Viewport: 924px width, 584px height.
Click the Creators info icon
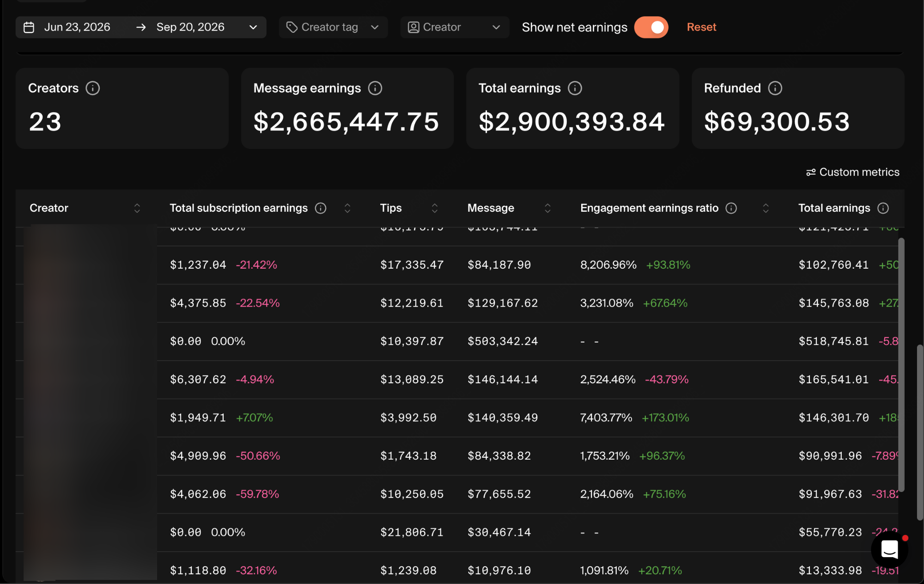coord(92,88)
